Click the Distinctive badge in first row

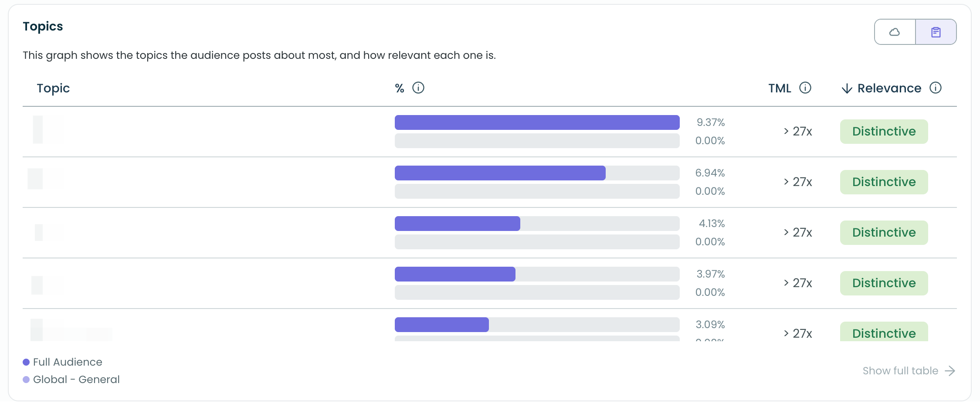(x=884, y=132)
